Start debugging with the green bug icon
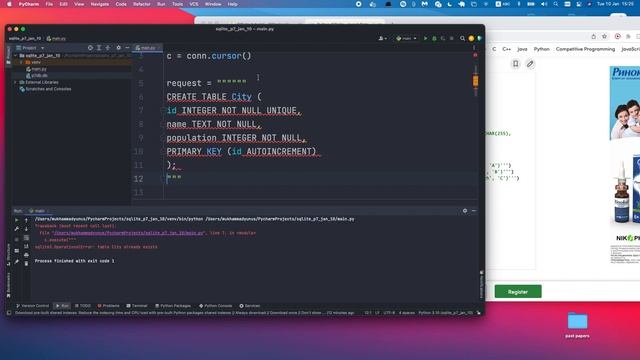Screen dimensions: 640x360 click(434, 38)
